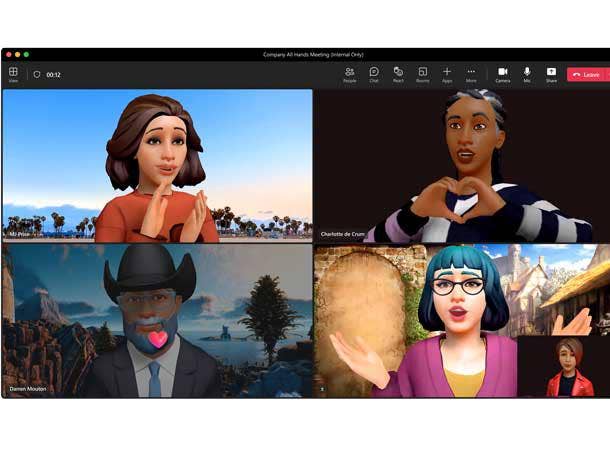Expand the Leave options arrow
Screen dimensions: 610x457
[607, 74]
